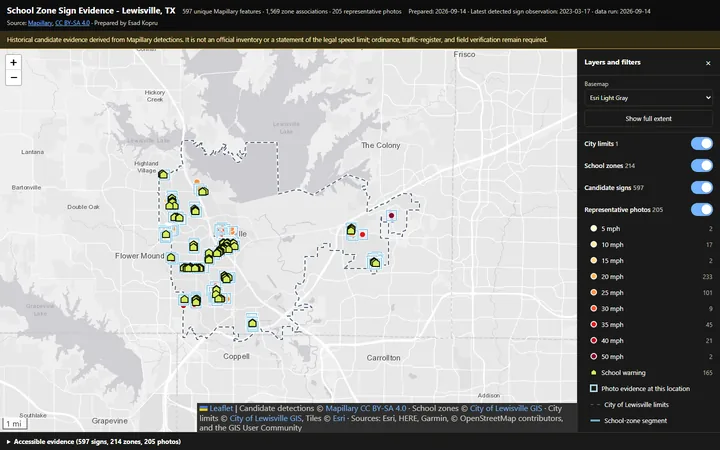Click the School-zone segment legend entry
This screenshot has width=720, height=450.
pyautogui.click(x=636, y=421)
